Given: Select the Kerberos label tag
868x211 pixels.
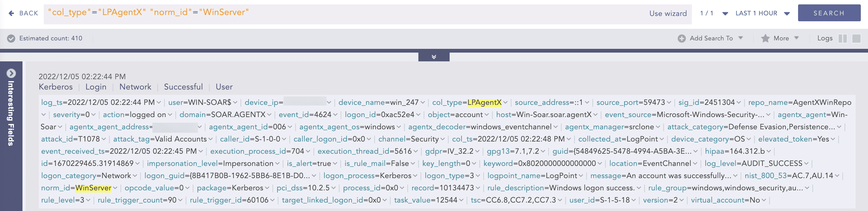Looking at the screenshot, I should tap(56, 87).
